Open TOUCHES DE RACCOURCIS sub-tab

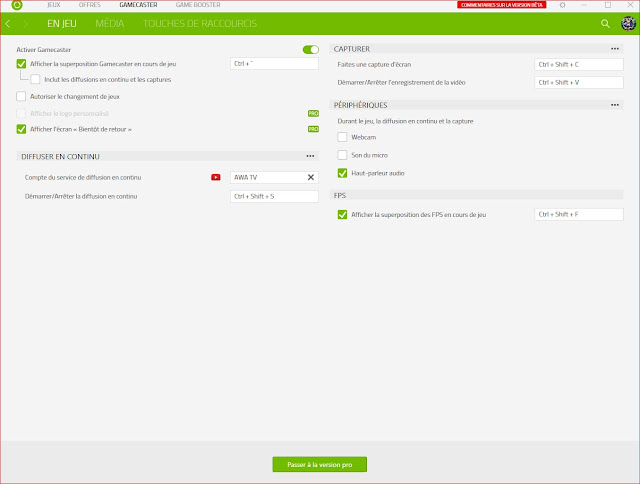tap(200, 24)
